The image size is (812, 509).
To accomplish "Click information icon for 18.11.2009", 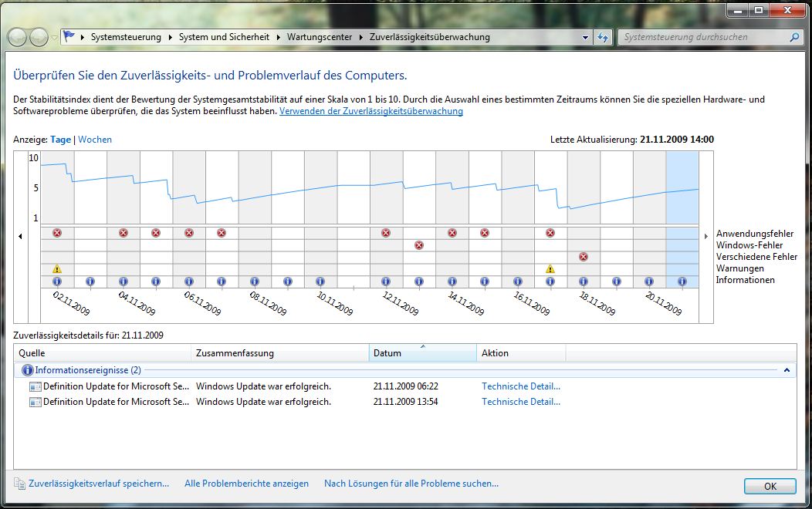I will click(584, 281).
